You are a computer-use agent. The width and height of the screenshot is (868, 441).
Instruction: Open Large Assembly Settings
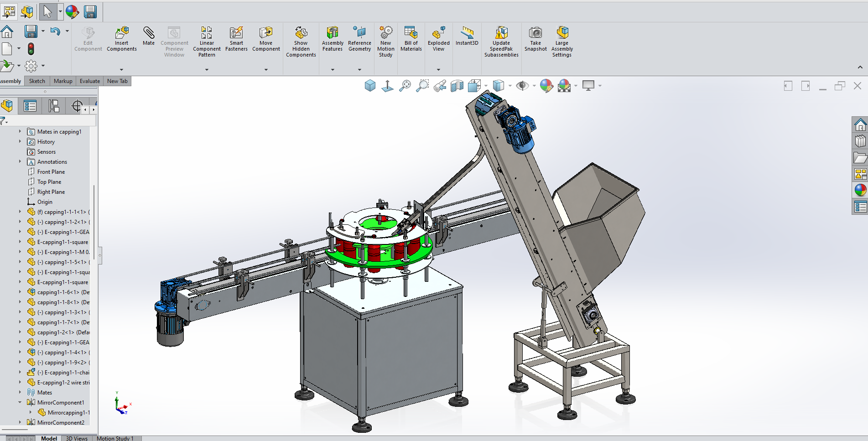pos(562,42)
